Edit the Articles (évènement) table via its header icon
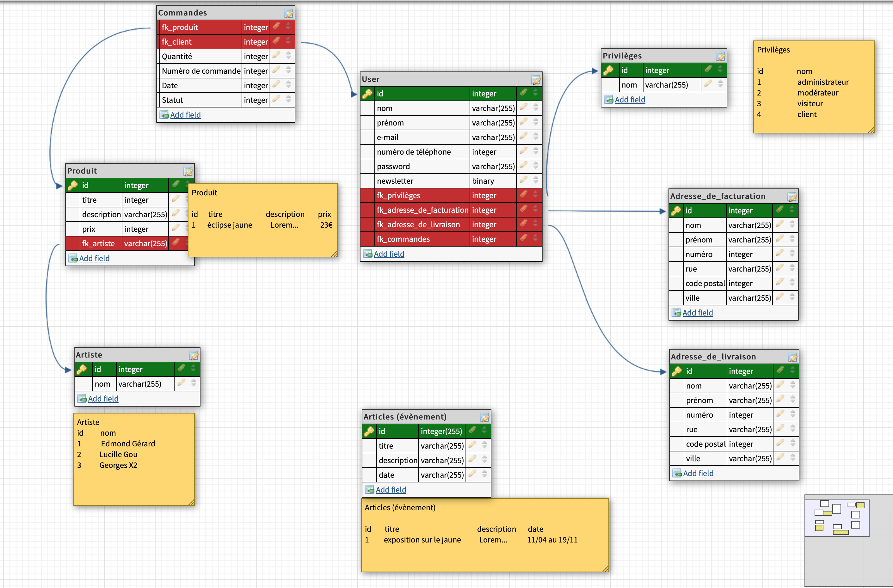Image resolution: width=893 pixels, height=588 pixels. point(484,417)
